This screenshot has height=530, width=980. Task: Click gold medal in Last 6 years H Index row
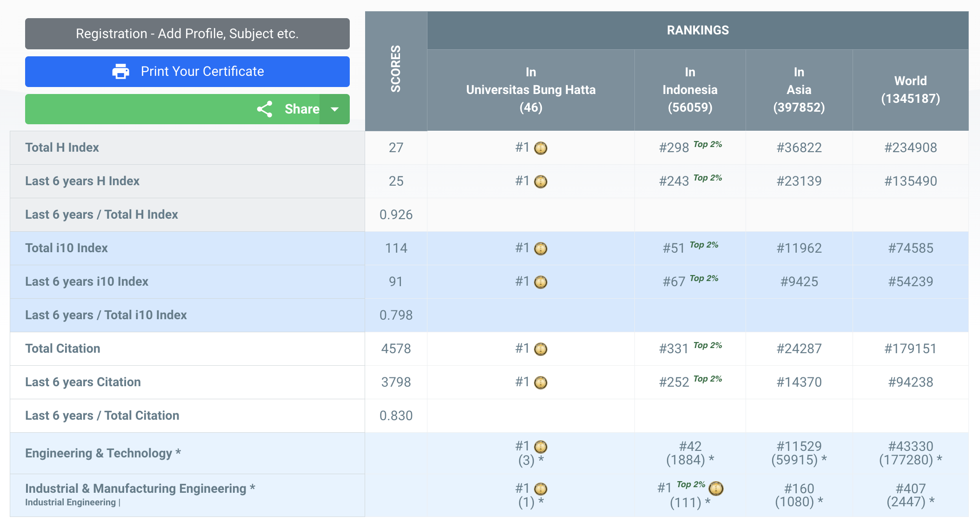click(x=540, y=181)
